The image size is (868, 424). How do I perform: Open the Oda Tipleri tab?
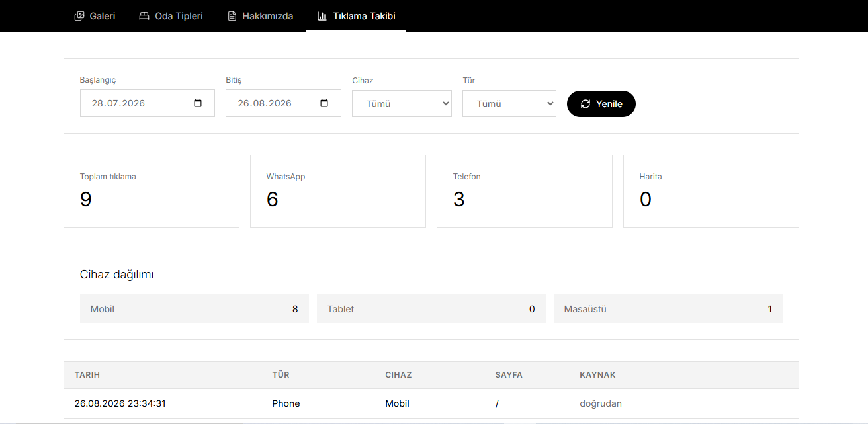pyautogui.click(x=171, y=16)
